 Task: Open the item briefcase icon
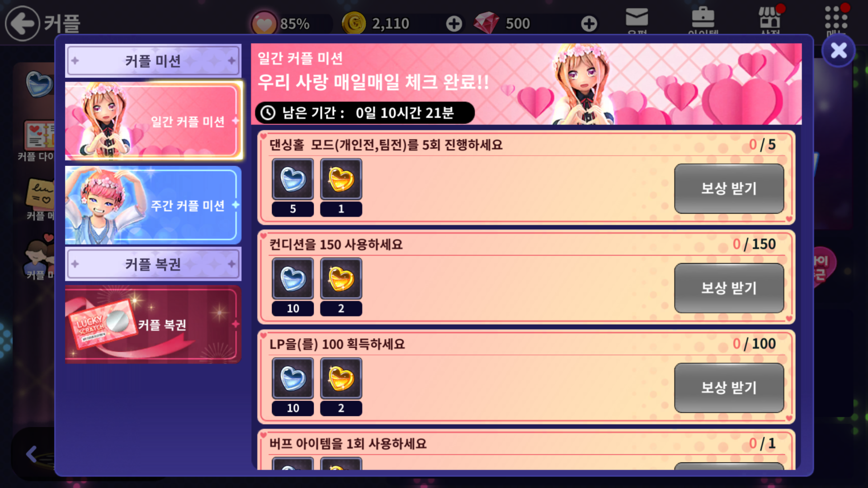point(703,19)
